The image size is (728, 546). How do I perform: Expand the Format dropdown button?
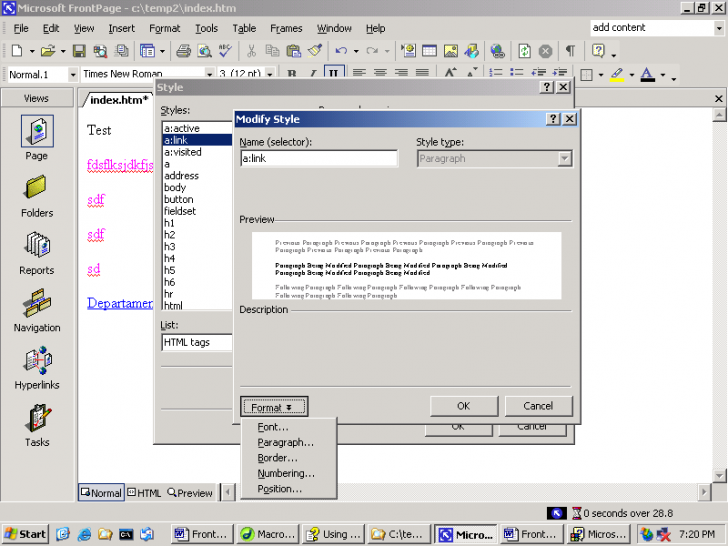[274, 407]
